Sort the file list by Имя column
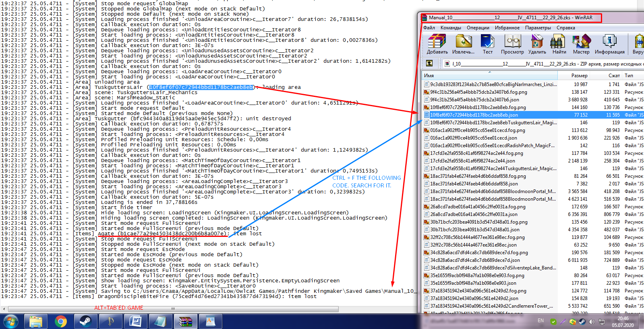Screen dimensions: 644x329 (490, 76)
